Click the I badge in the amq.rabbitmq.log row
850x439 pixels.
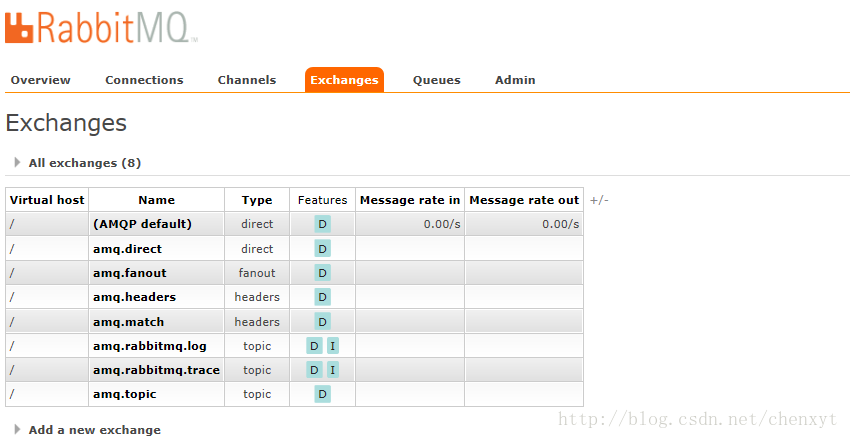click(x=333, y=346)
